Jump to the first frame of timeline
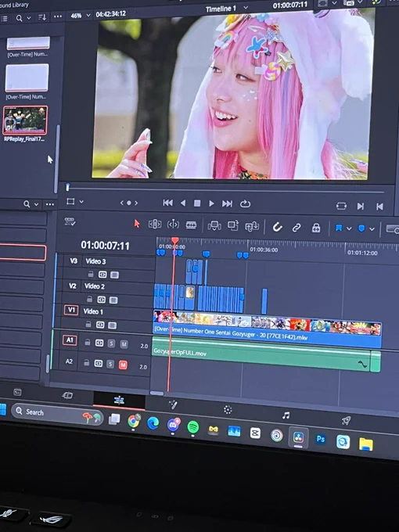This screenshot has height=532, width=399. pyautogui.click(x=167, y=203)
